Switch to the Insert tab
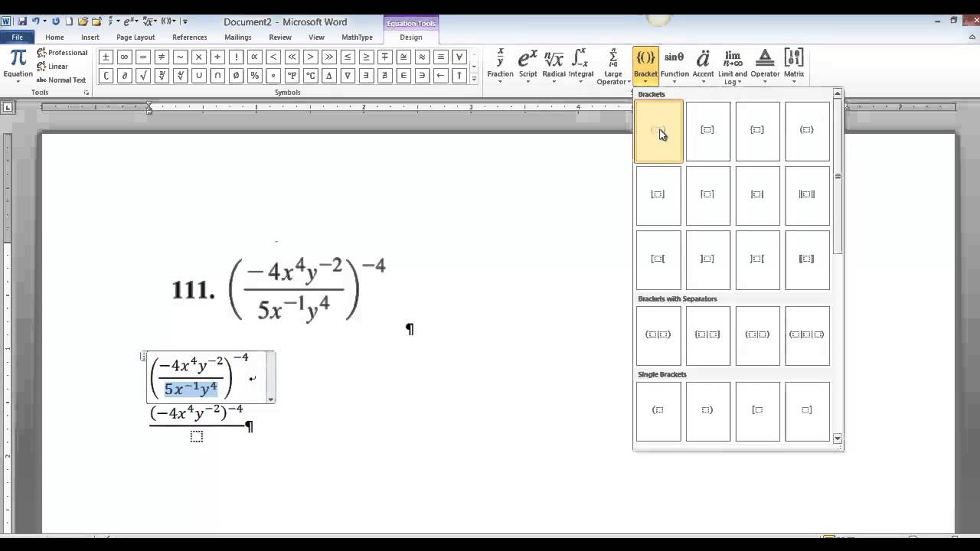 (x=90, y=37)
